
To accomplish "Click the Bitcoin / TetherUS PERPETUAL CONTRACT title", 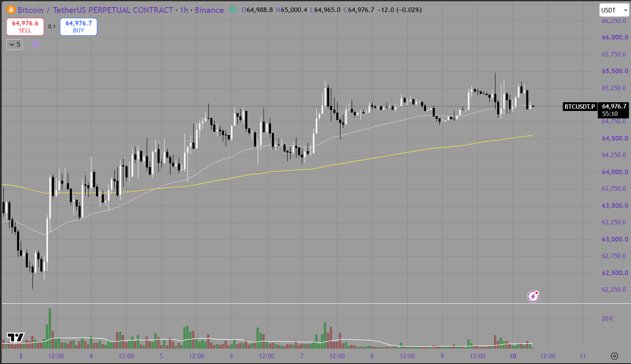I will pyautogui.click(x=95, y=10).
